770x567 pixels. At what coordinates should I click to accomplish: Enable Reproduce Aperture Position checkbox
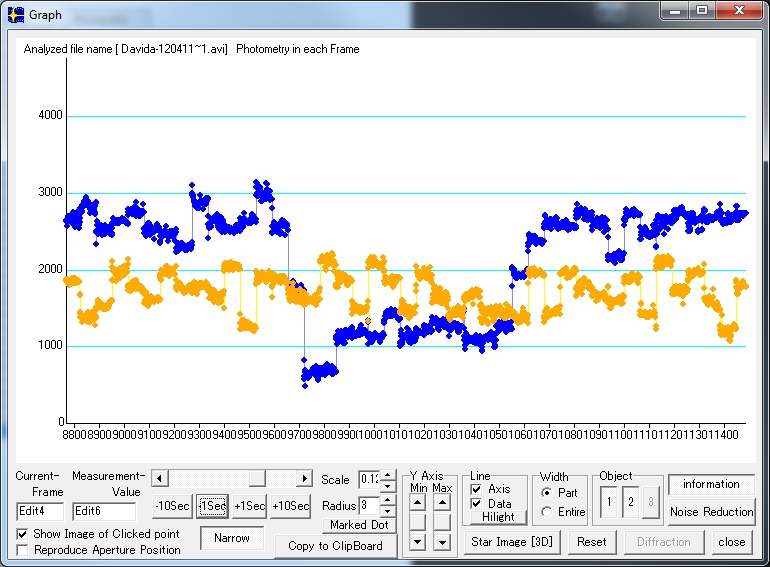tap(23, 550)
